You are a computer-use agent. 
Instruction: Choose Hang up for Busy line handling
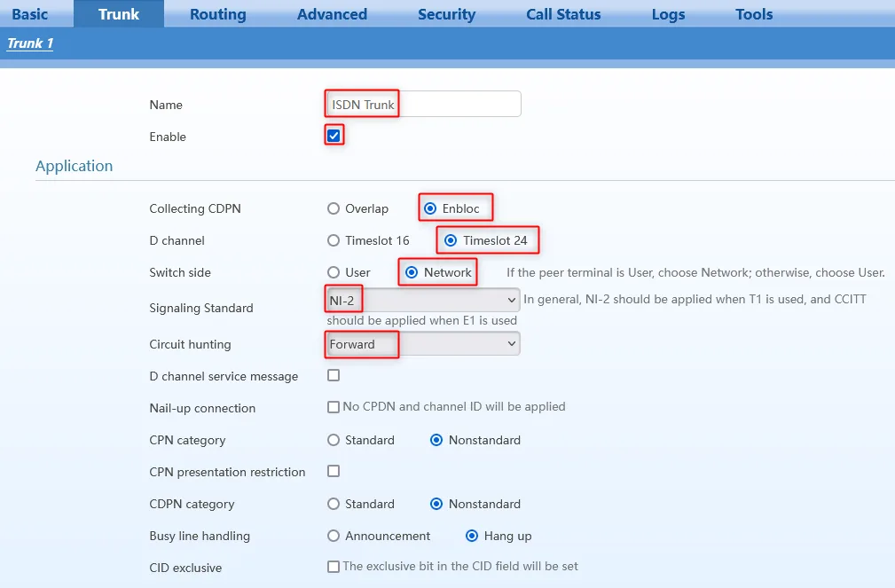pos(472,536)
